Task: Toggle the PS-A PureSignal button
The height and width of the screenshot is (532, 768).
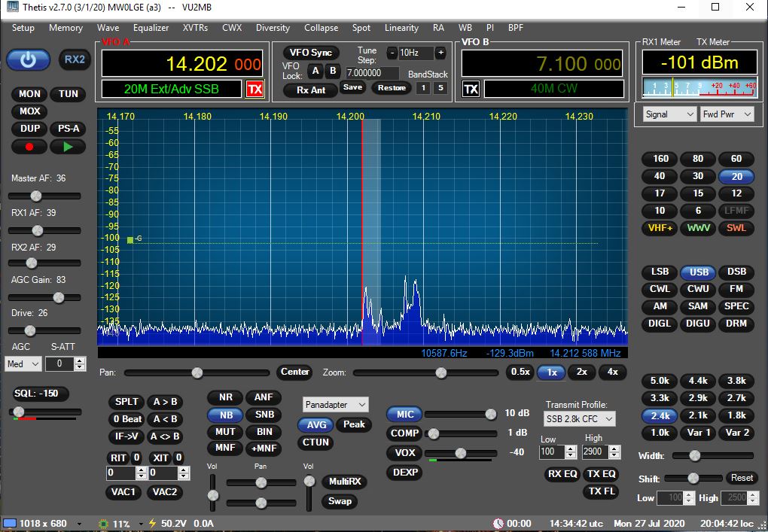Action: 68,129
